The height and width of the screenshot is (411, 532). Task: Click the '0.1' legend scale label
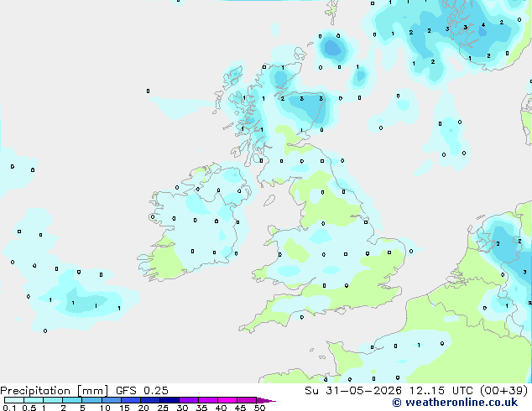click(x=9, y=408)
